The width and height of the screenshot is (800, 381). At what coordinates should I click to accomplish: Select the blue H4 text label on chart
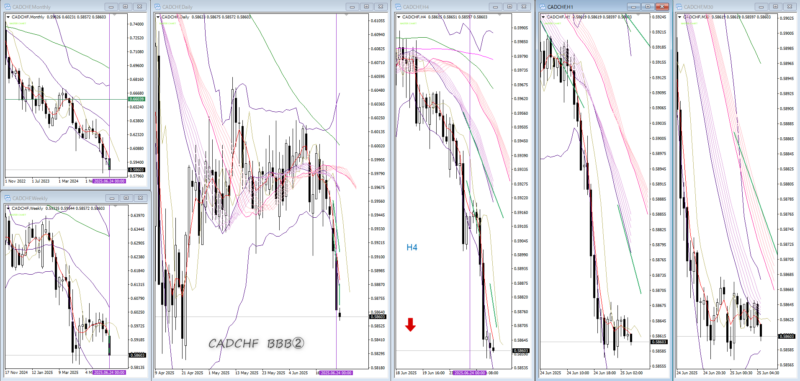pyautogui.click(x=412, y=247)
